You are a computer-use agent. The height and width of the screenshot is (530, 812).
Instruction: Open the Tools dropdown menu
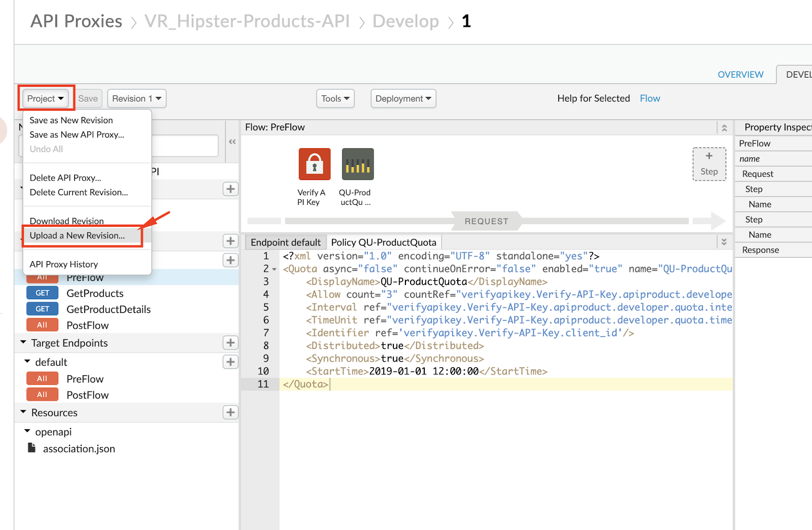coord(335,98)
